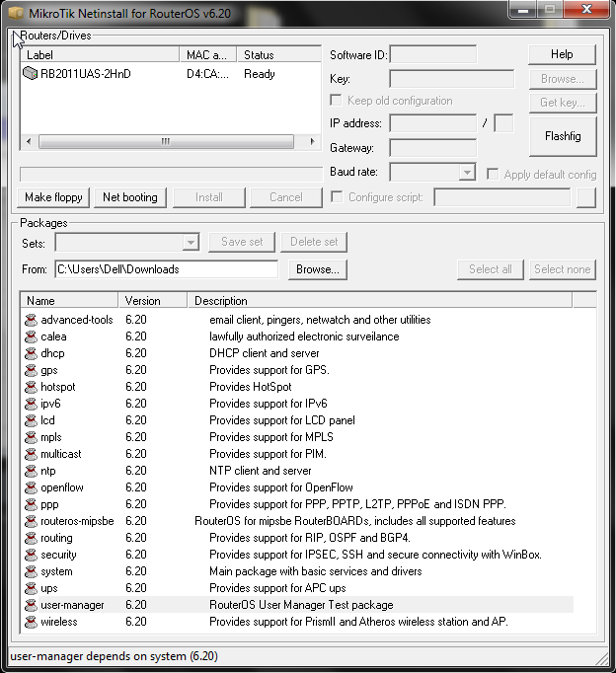The image size is (616, 673).
Task: Open Net booting settings
Action: (x=130, y=197)
